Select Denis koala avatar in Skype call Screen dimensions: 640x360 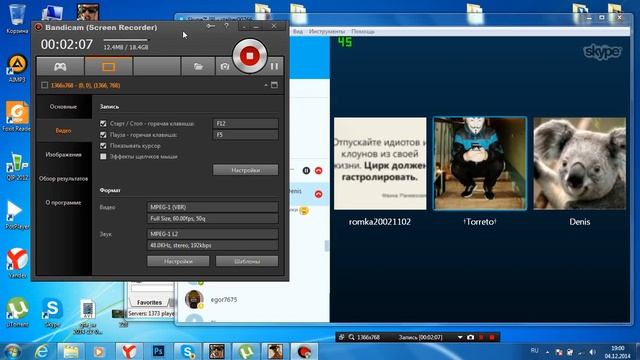[580, 164]
